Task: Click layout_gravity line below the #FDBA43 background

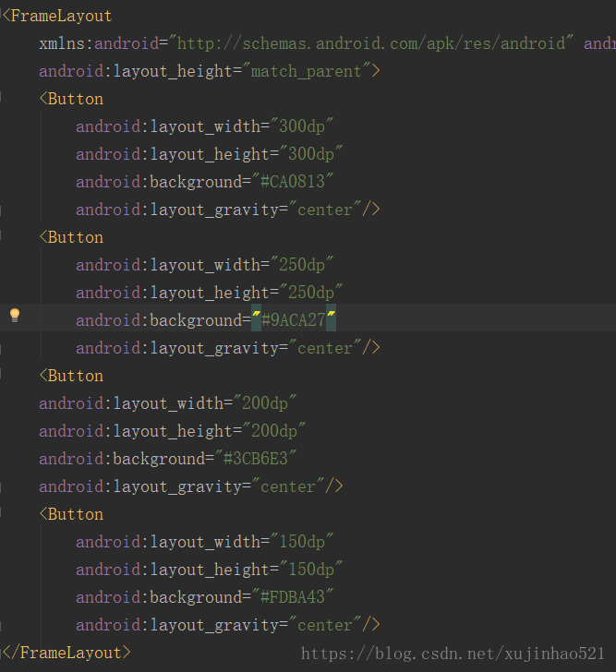Action: [227, 625]
